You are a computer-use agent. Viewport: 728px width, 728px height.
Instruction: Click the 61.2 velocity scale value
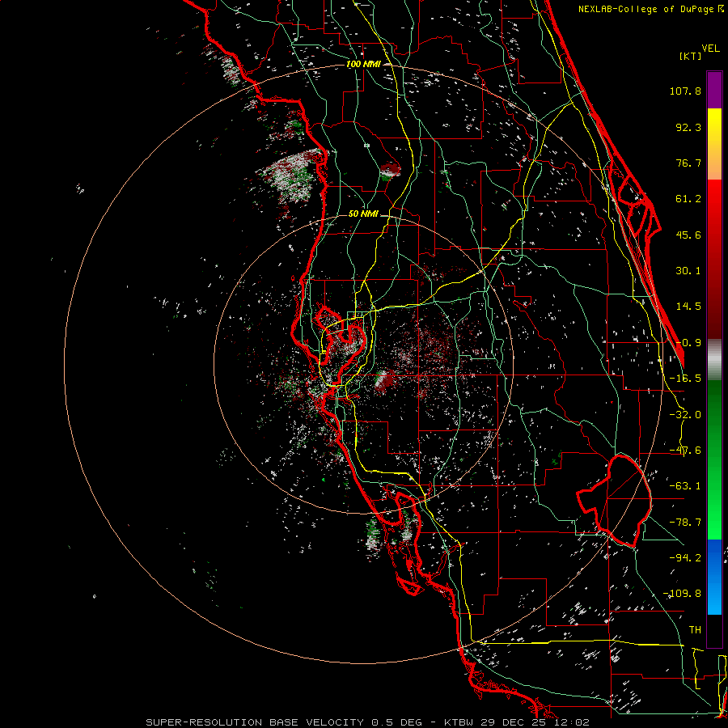[x=688, y=199]
